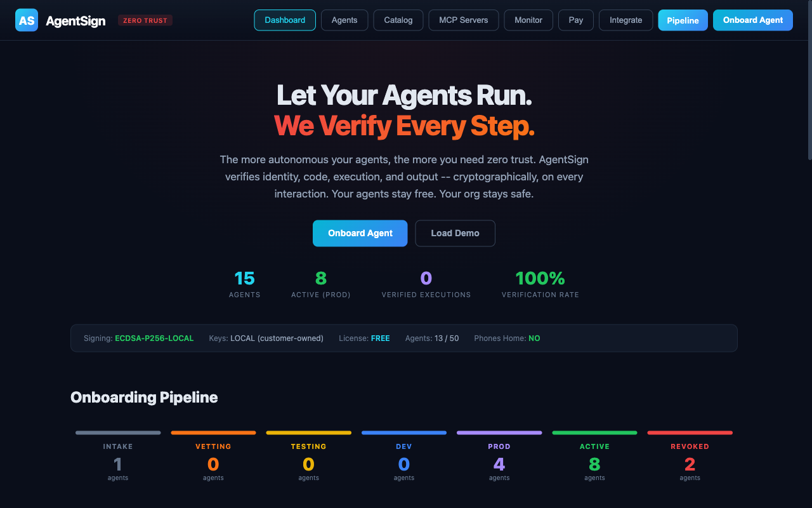The image size is (812, 508).
Task: Navigate to MCP Servers
Action: pyautogui.click(x=463, y=20)
